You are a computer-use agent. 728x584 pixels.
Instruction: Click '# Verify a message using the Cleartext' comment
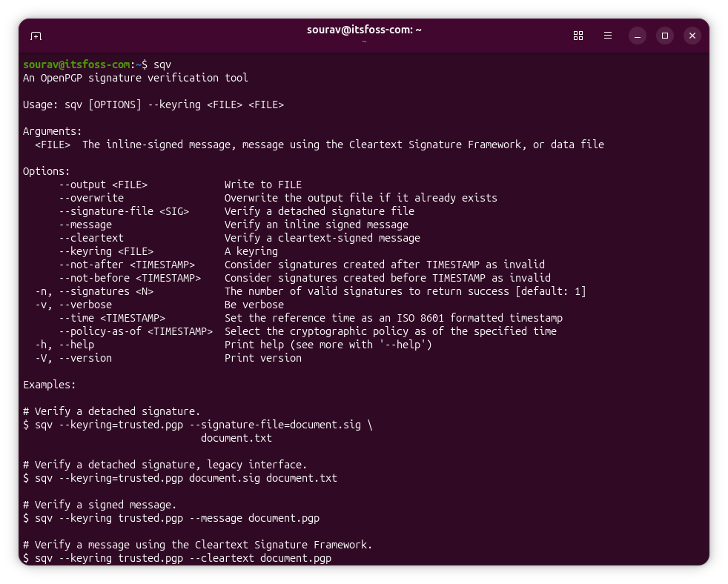198,545
